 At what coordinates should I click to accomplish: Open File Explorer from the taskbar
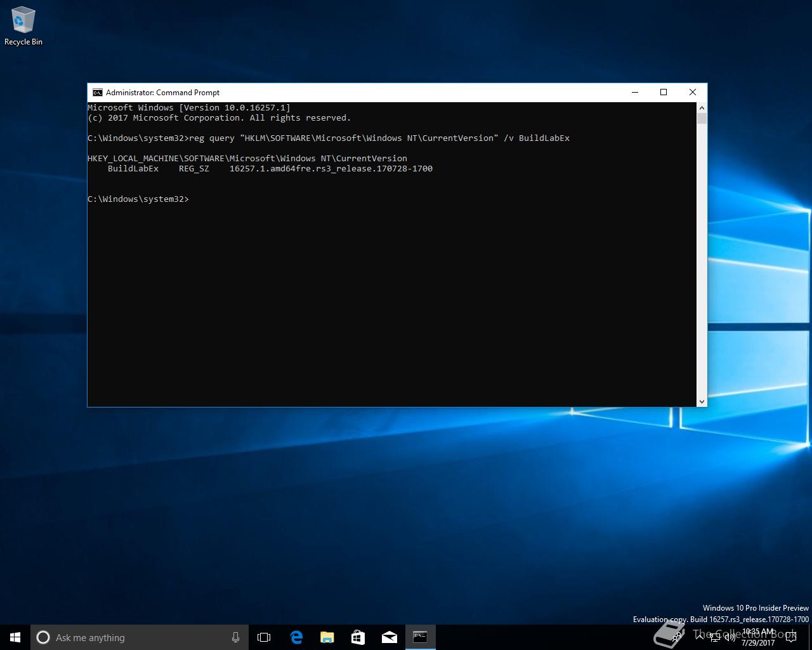[x=327, y=637]
